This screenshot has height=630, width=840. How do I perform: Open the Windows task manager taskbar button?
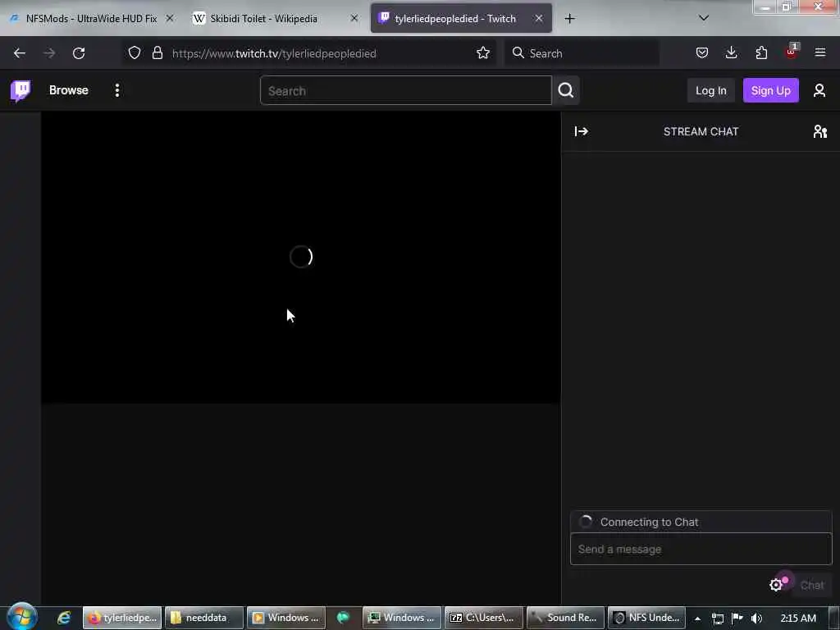coord(402,618)
